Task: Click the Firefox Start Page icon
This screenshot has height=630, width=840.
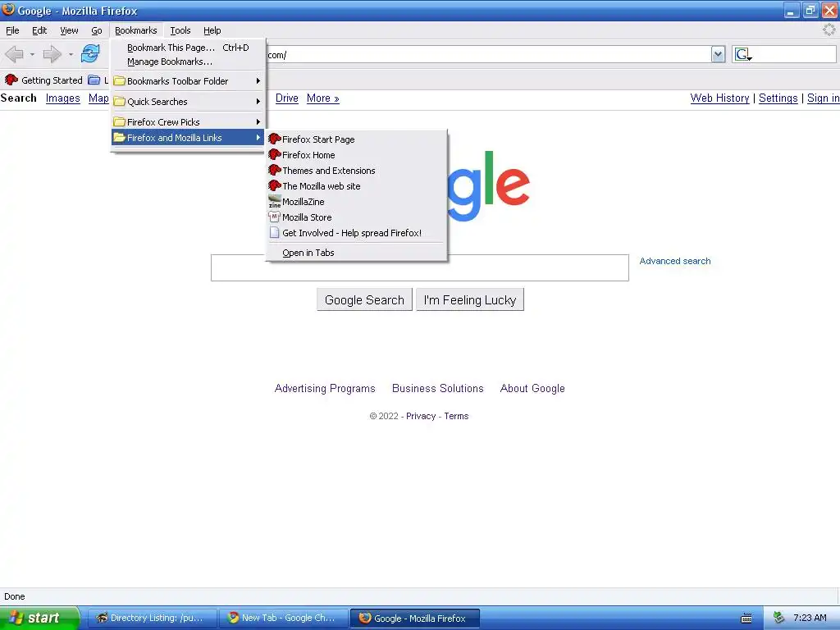Action: 274,139
